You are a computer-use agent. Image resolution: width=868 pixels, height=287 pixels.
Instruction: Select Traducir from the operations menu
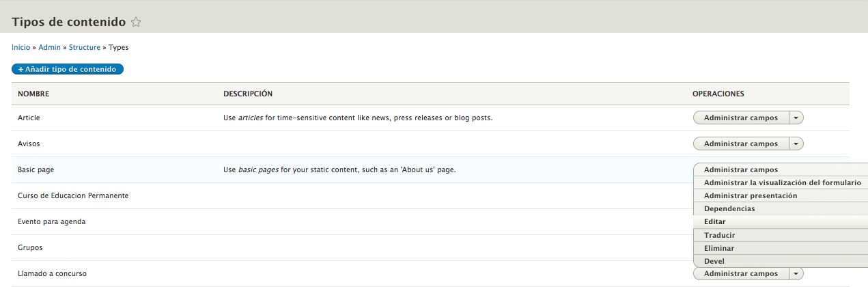pos(719,235)
